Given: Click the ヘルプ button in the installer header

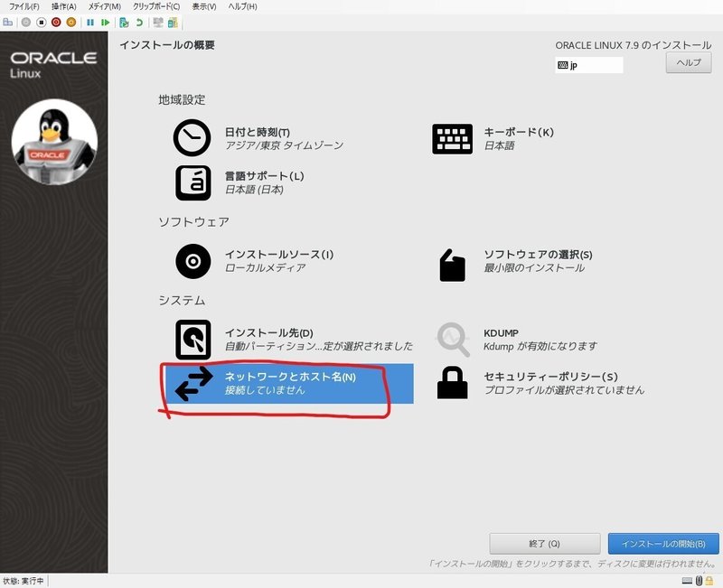Looking at the screenshot, I should click(689, 62).
